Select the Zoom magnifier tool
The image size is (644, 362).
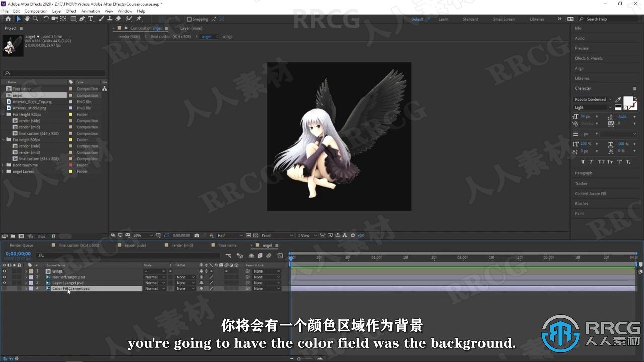(x=35, y=19)
